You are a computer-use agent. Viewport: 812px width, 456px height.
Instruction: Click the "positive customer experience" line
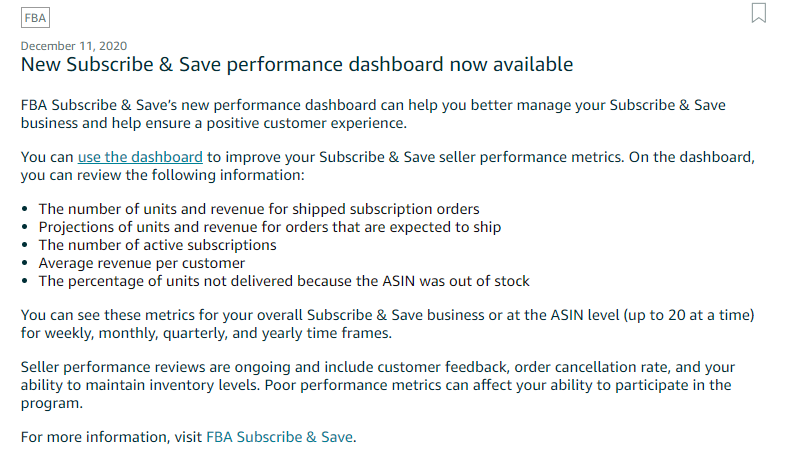[x=214, y=123]
